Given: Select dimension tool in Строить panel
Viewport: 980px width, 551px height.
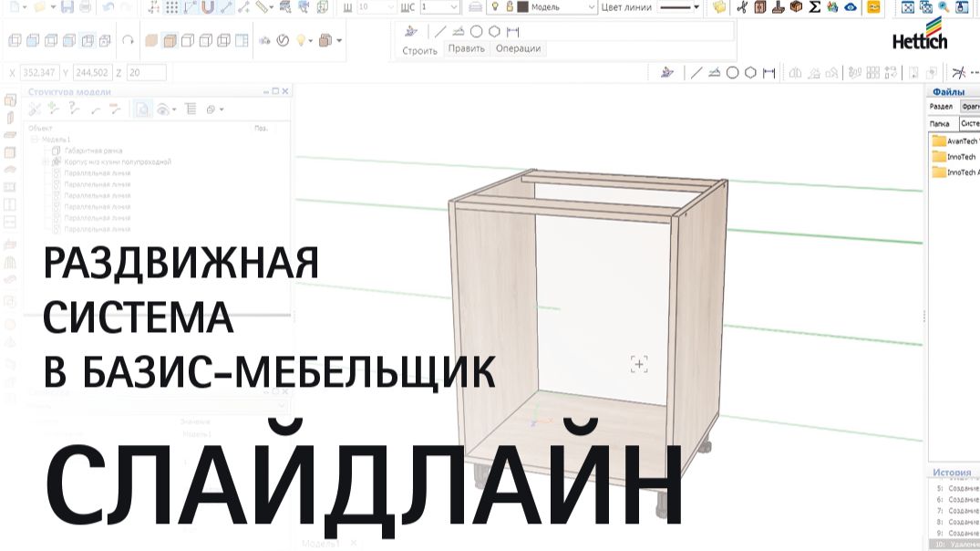Looking at the screenshot, I should click(512, 31).
